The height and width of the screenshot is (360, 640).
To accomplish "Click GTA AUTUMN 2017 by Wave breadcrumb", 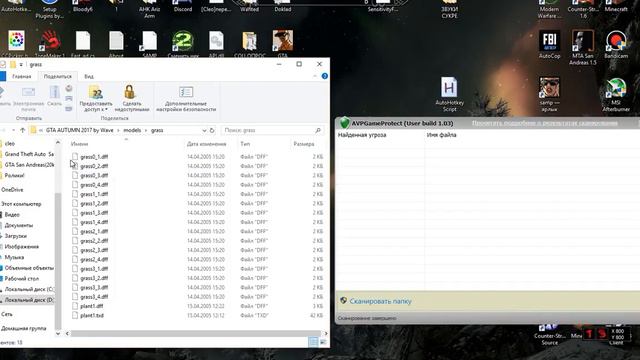I will pyautogui.click(x=80, y=130).
